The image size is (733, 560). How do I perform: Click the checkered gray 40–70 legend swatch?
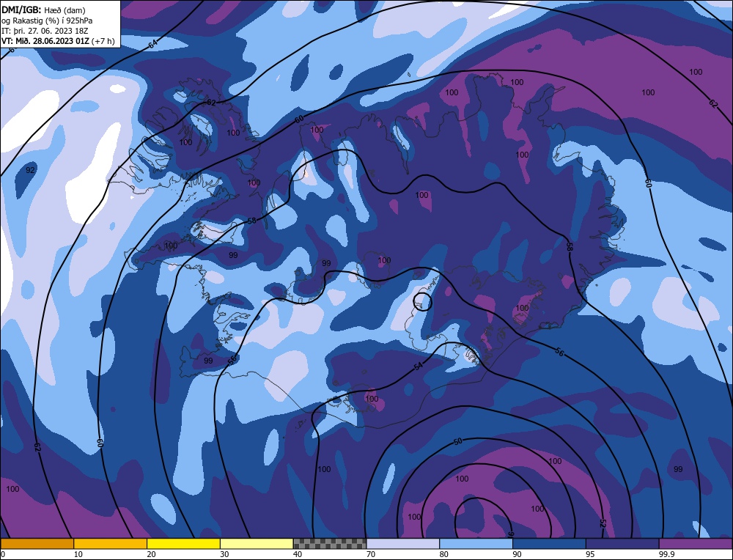(330, 543)
